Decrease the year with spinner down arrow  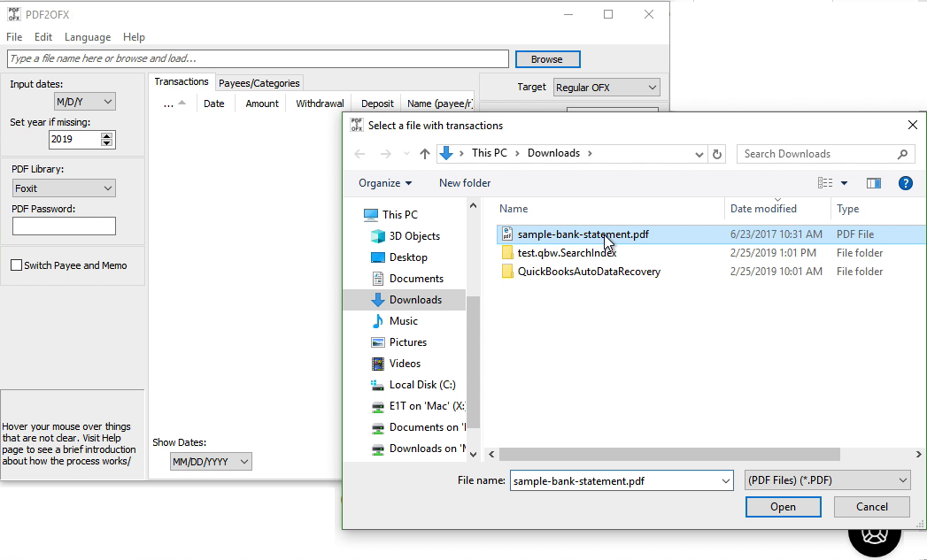click(x=106, y=143)
